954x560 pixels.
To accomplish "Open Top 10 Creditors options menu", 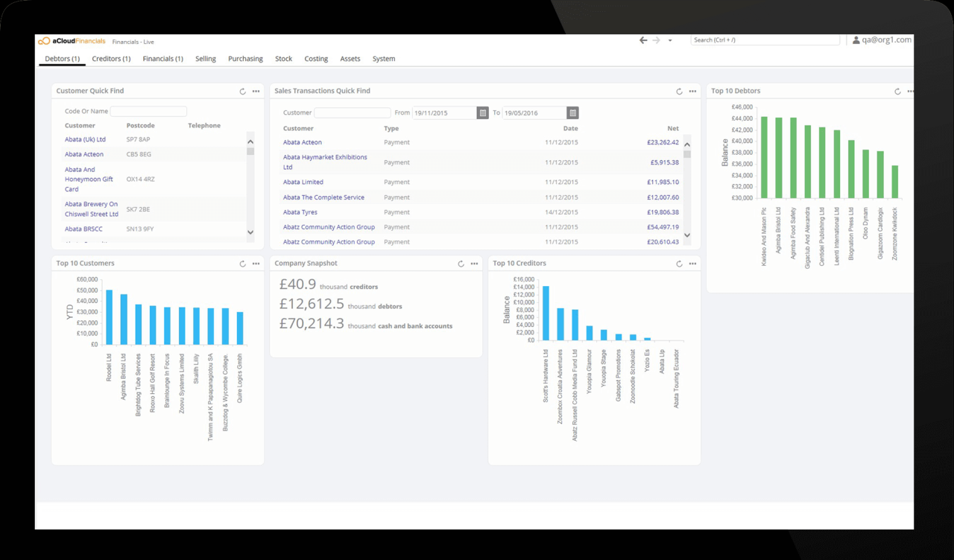I will click(x=692, y=264).
